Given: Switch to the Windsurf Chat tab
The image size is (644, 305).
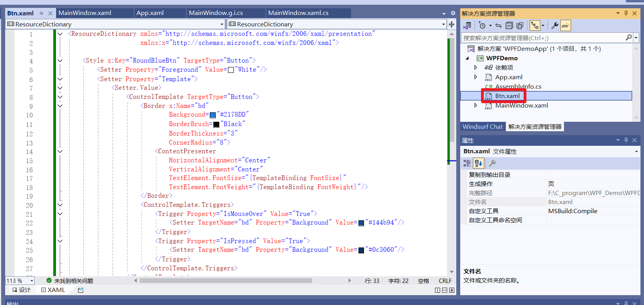Looking at the screenshot, I should pos(483,127).
